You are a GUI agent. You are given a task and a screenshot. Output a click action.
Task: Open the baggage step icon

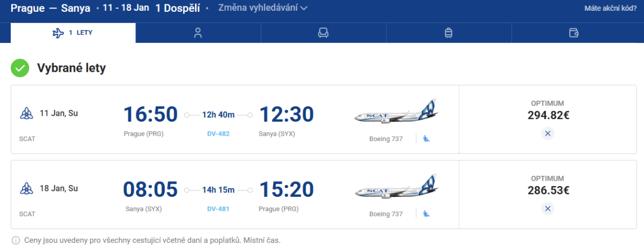449,33
